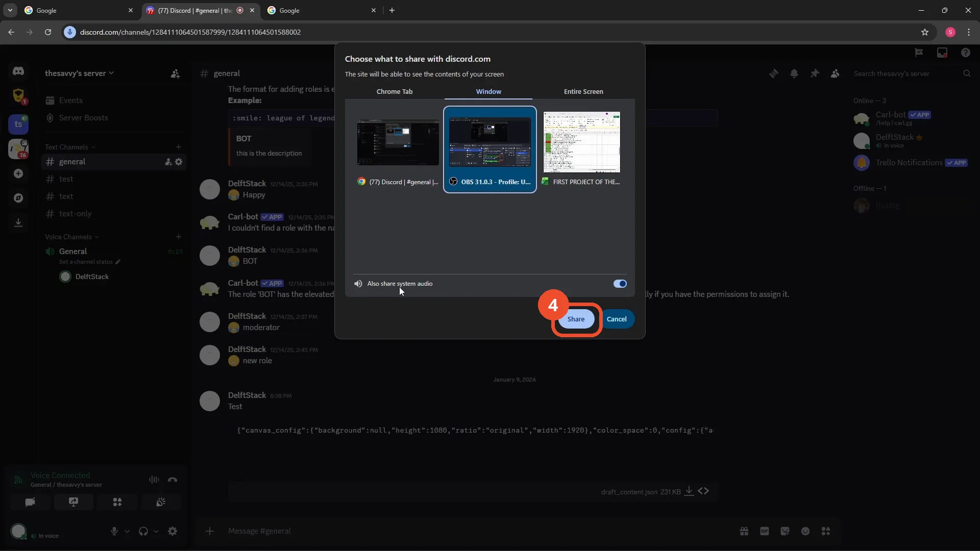
Task: Switch to the Entire Screen tab
Action: [583, 91]
